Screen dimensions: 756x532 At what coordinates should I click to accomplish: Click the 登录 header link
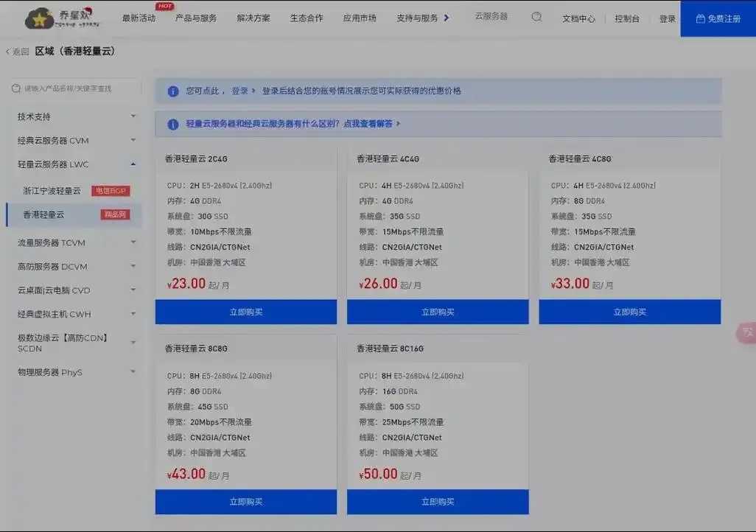pyautogui.click(x=668, y=19)
